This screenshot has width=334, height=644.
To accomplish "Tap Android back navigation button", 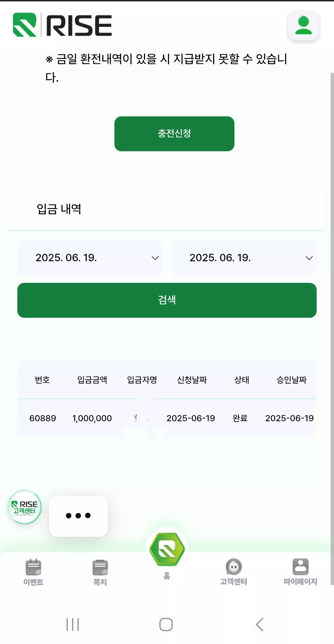I will tap(260, 625).
